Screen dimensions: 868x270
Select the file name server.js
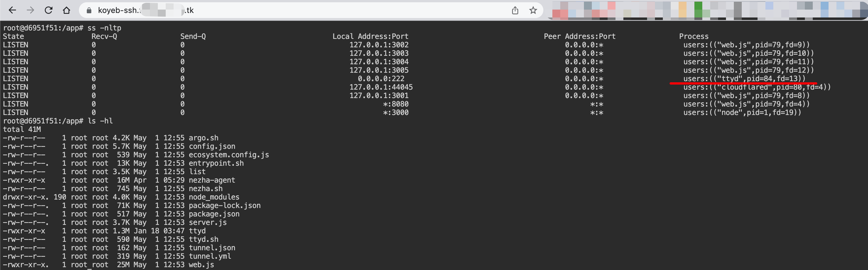point(208,222)
